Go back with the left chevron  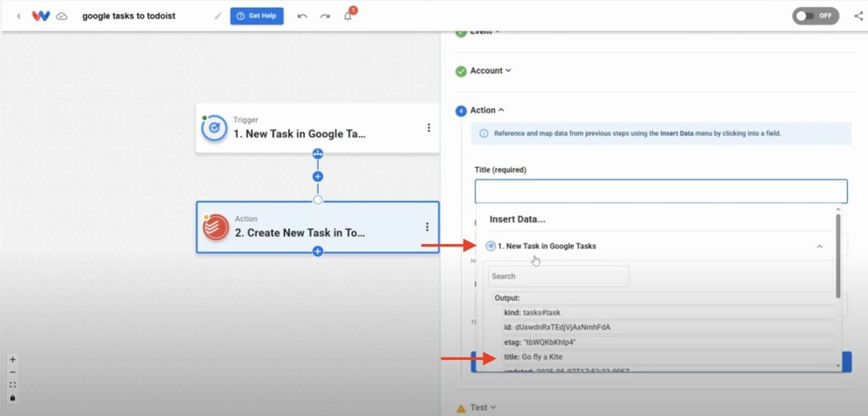pyautogui.click(x=19, y=16)
